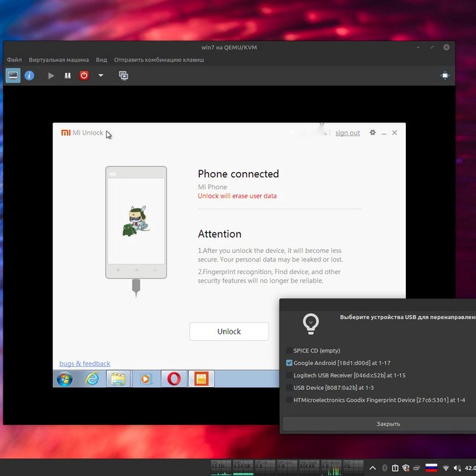This screenshot has width=476, height=476.
Task: Show the graphical console view in the VM toolbar
Action: point(13,75)
